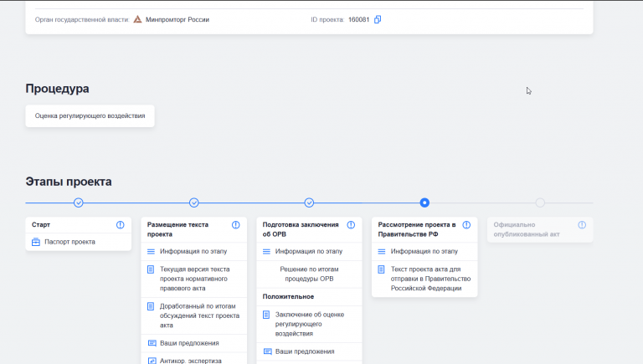This screenshot has height=364, width=643.
Task: Select the Старт checkpoint on the timeline
Action: (79, 203)
